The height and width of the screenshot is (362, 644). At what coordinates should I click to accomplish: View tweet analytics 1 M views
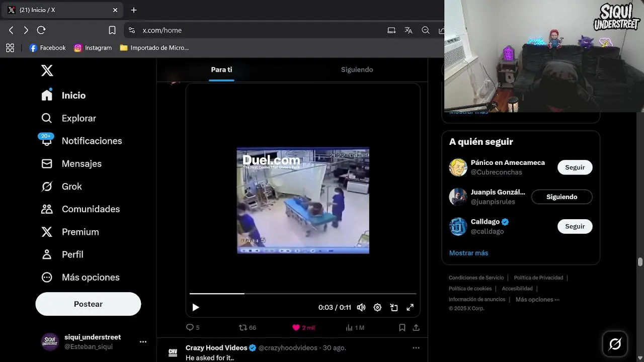355,327
